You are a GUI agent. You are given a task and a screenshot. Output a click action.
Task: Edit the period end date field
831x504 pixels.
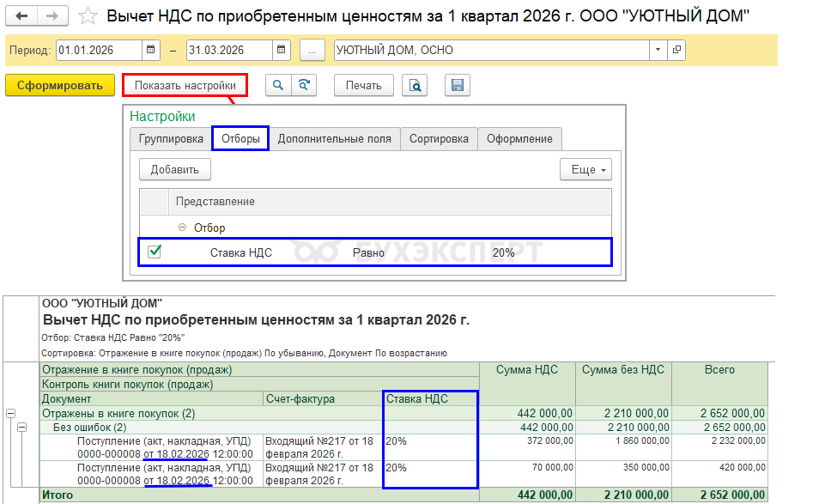click(x=229, y=51)
